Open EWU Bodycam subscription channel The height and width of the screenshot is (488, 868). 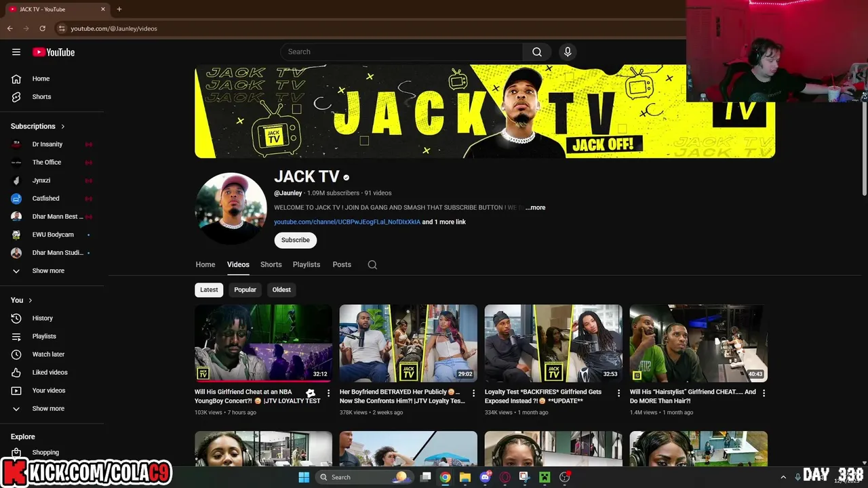52,235
